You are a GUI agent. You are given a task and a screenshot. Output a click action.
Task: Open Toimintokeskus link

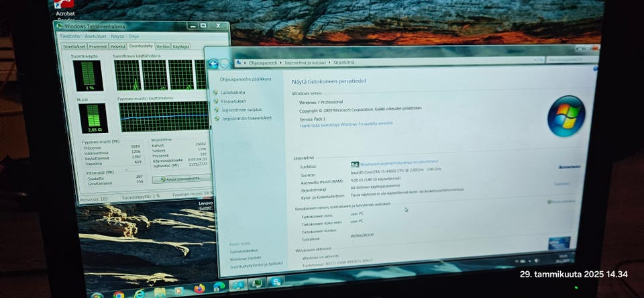click(x=244, y=251)
